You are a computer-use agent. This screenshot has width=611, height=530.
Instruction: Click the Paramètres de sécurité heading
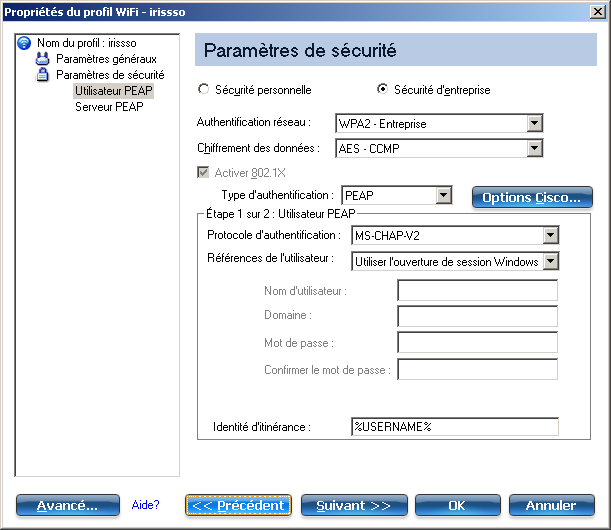300,51
